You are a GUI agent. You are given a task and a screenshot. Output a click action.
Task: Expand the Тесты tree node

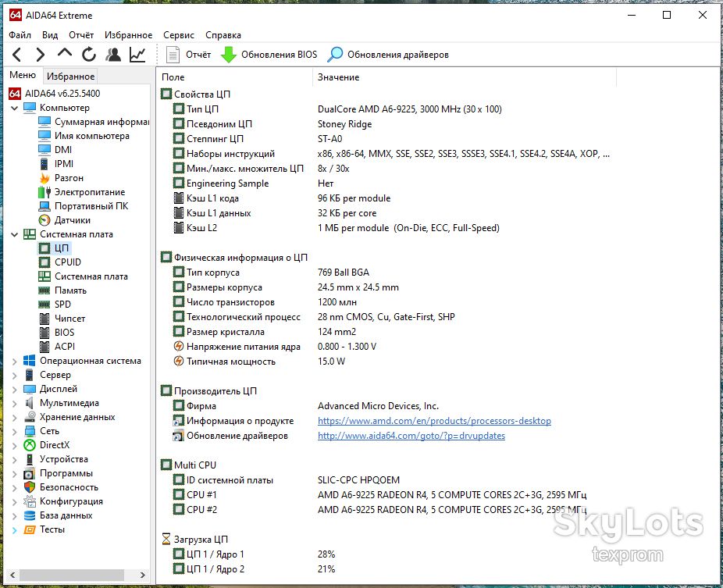click(x=15, y=530)
